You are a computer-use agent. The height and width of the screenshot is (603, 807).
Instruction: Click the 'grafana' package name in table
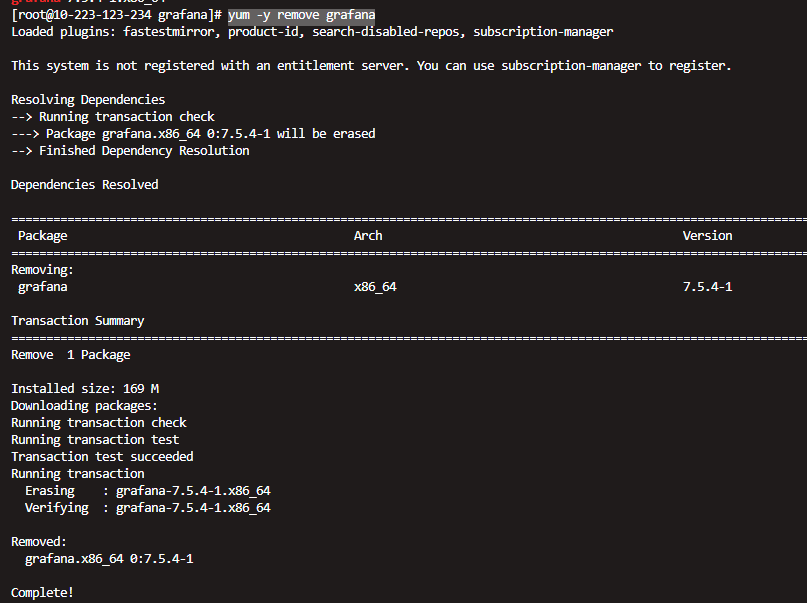43,287
